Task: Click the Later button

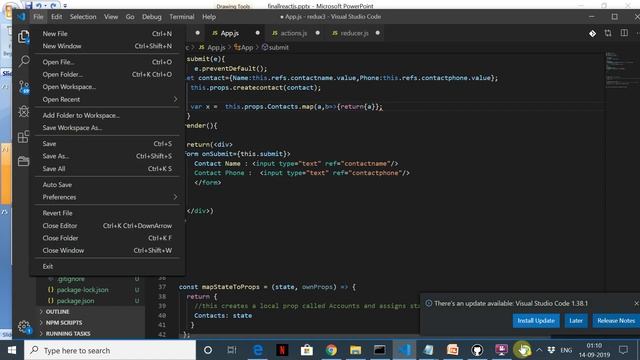Action: tap(576, 321)
